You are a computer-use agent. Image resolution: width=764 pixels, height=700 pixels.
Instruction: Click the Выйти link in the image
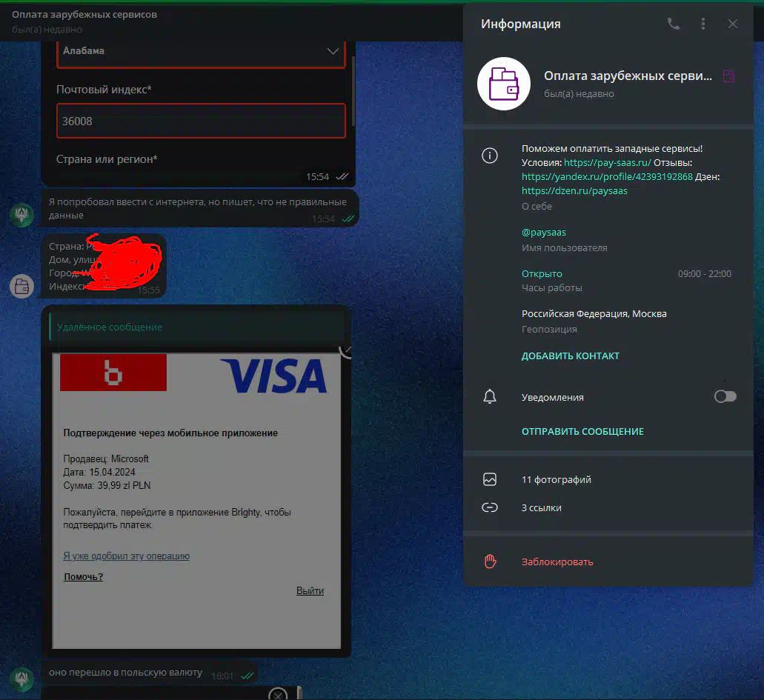310,591
